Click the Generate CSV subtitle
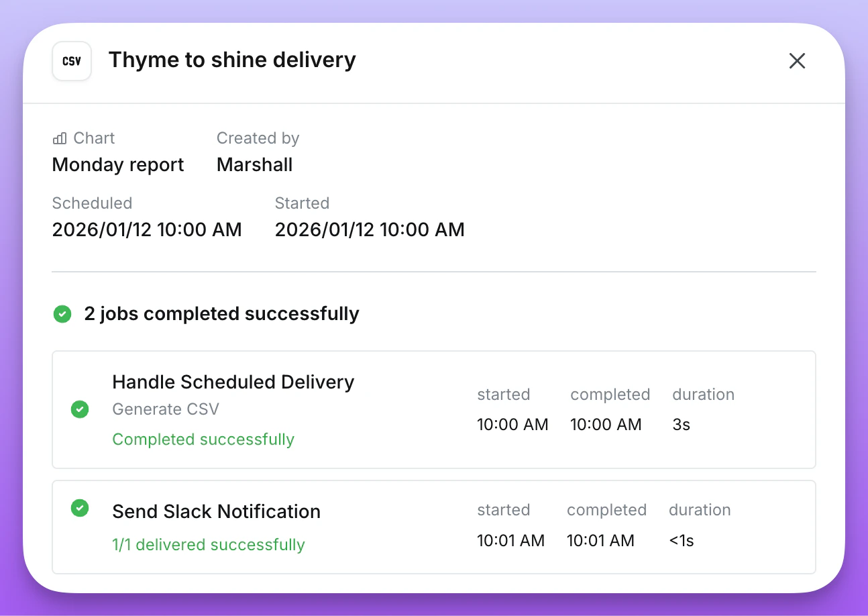This screenshot has height=616, width=868. (x=166, y=409)
